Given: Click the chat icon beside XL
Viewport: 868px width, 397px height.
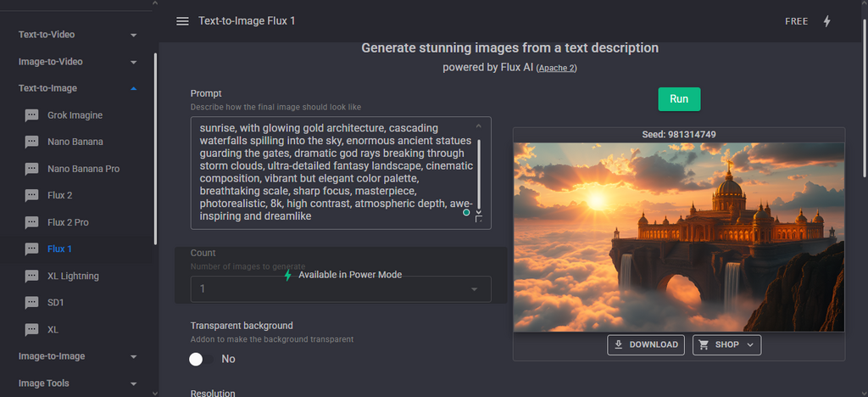Looking at the screenshot, I should pyautogui.click(x=32, y=330).
